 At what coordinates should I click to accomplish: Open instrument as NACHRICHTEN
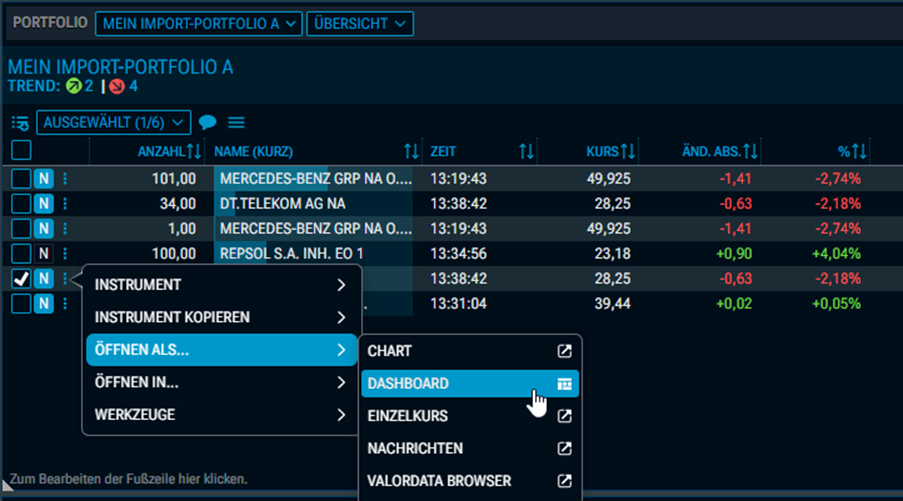(470, 449)
